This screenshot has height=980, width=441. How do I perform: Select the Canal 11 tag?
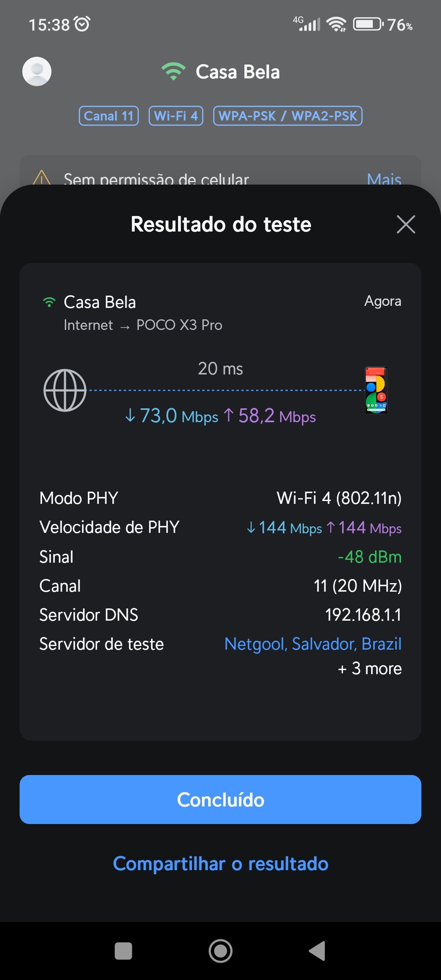click(x=109, y=116)
